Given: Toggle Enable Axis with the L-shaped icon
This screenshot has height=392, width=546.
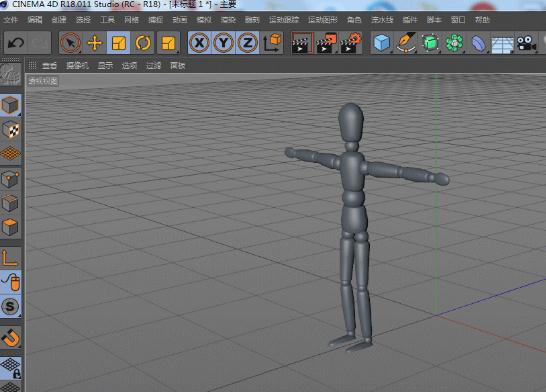Looking at the screenshot, I should tap(10, 258).
